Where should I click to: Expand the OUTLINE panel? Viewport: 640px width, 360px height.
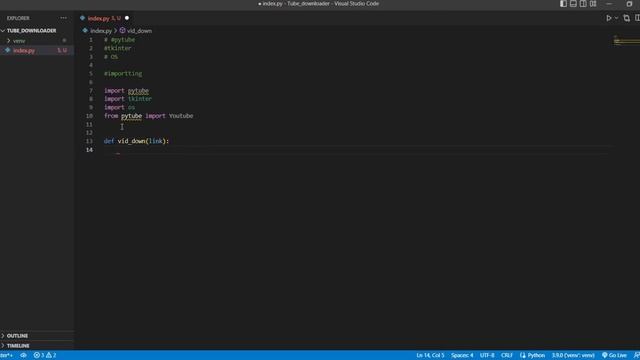coord(17,336)
